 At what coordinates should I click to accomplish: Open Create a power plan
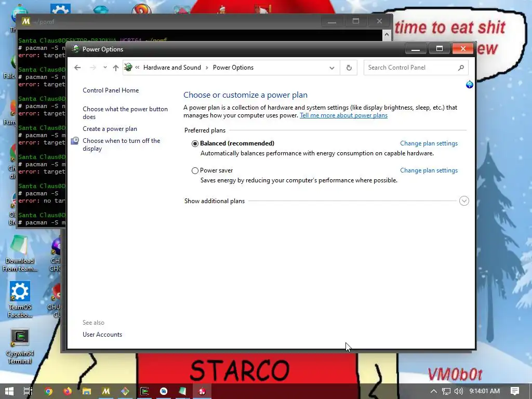click(x=110, y=129)
